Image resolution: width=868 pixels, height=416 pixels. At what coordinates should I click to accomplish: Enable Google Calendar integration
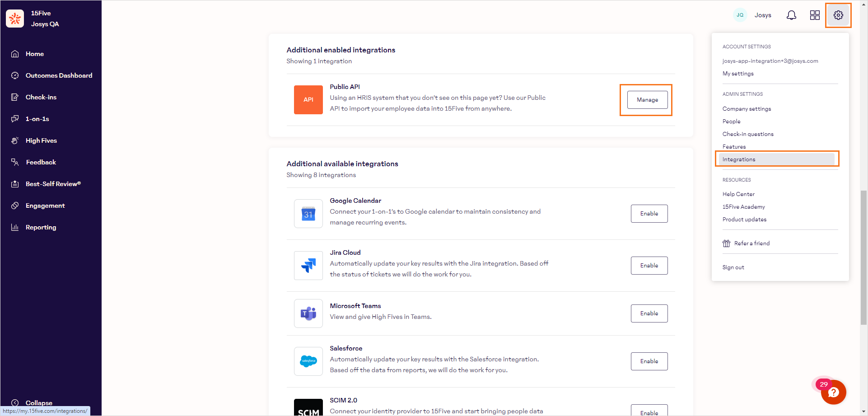[x=649, y=214]
